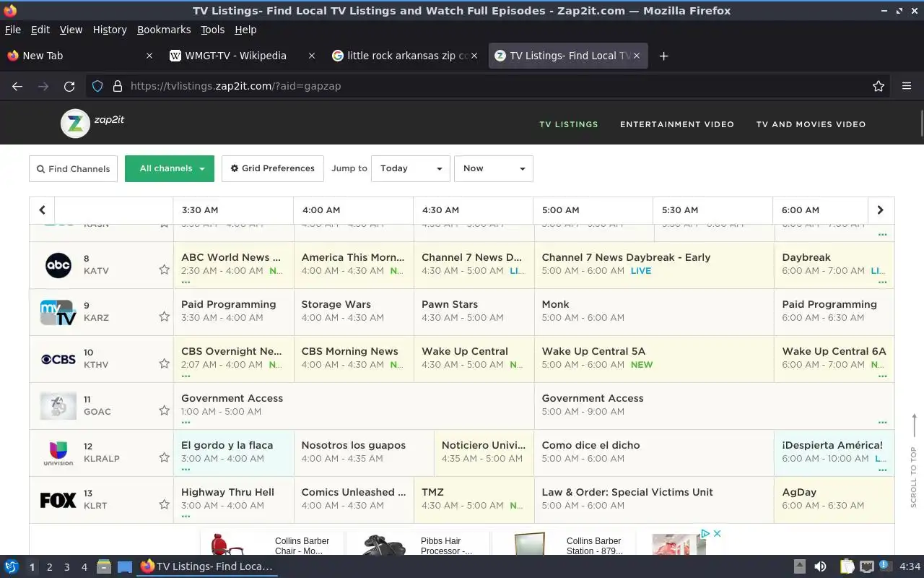
Task: Open Grid Preferences settings
Action: [x=273, y=168]
